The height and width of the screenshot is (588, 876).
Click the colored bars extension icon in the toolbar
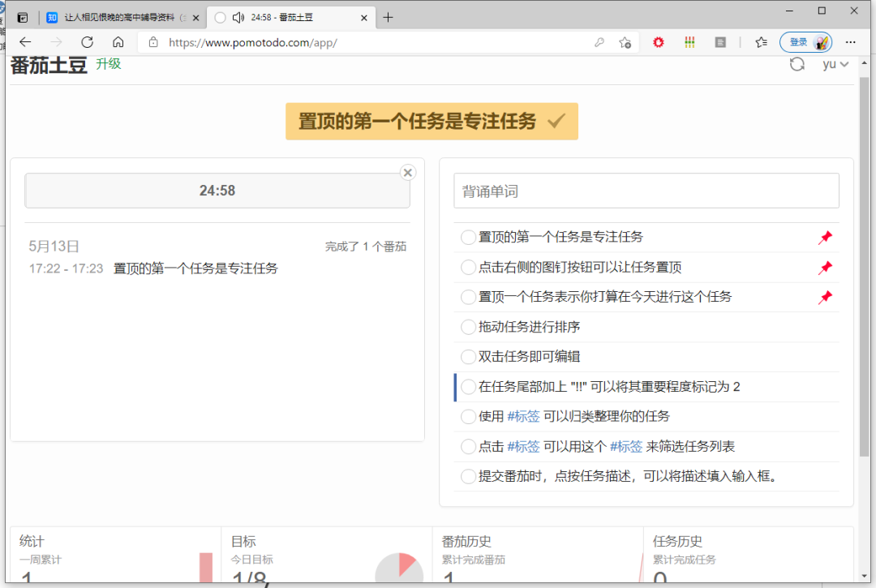click(x=690, y=42)
